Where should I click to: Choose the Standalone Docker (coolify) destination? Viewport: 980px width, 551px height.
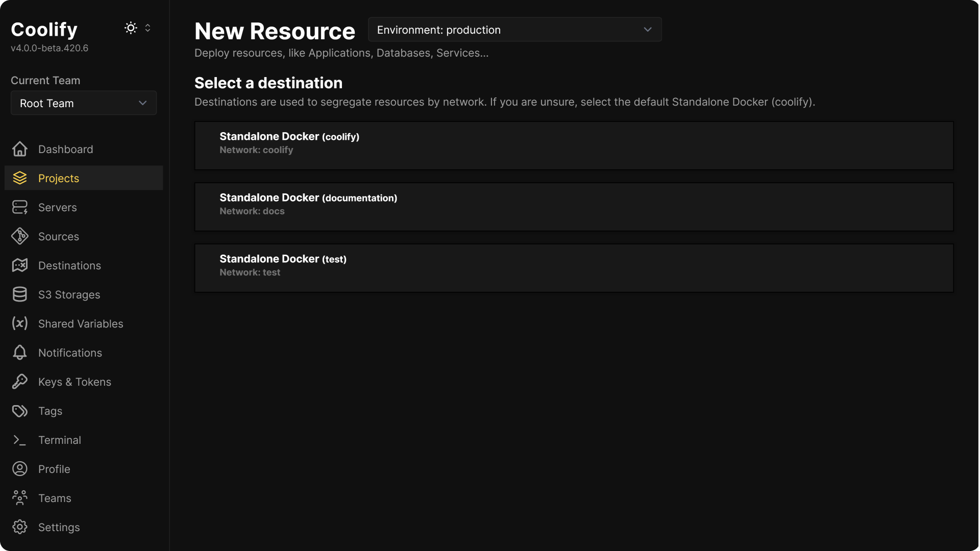point(573,145)
